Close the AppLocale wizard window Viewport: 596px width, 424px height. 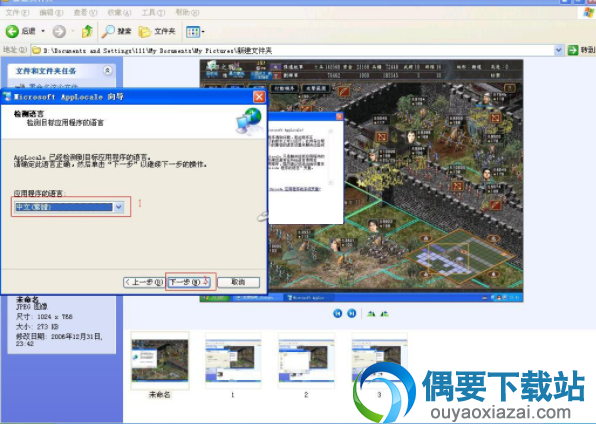tap(259, 97)
